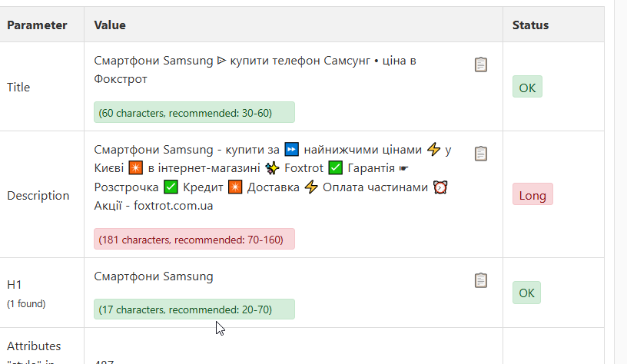Select the 60 characters recommendation badge

194,112
